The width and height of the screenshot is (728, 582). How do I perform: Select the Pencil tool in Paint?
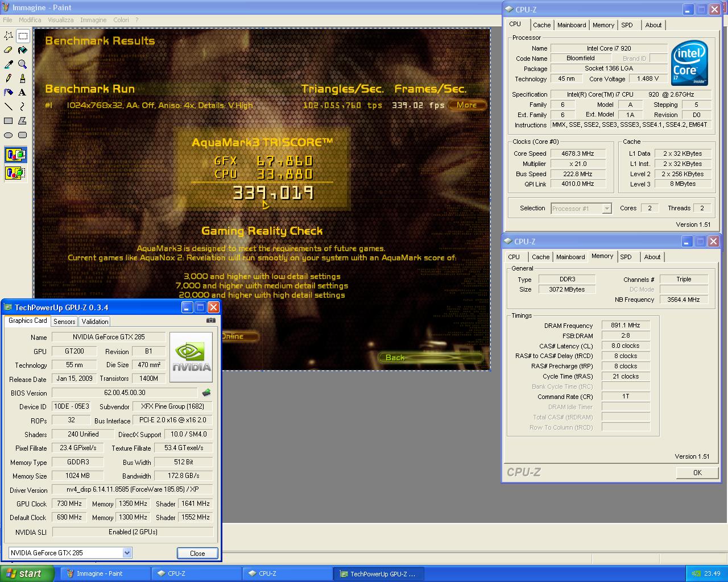(9, 78)
